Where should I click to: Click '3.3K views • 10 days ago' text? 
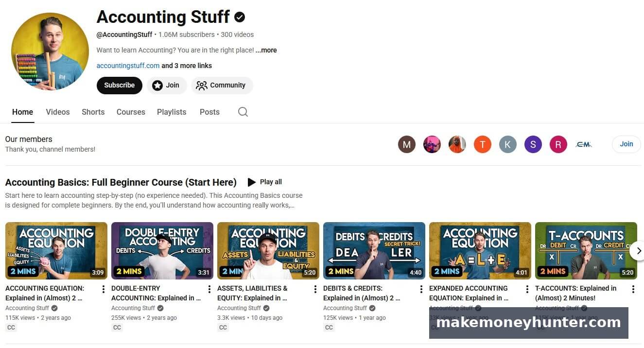click(x=250, y=318)
